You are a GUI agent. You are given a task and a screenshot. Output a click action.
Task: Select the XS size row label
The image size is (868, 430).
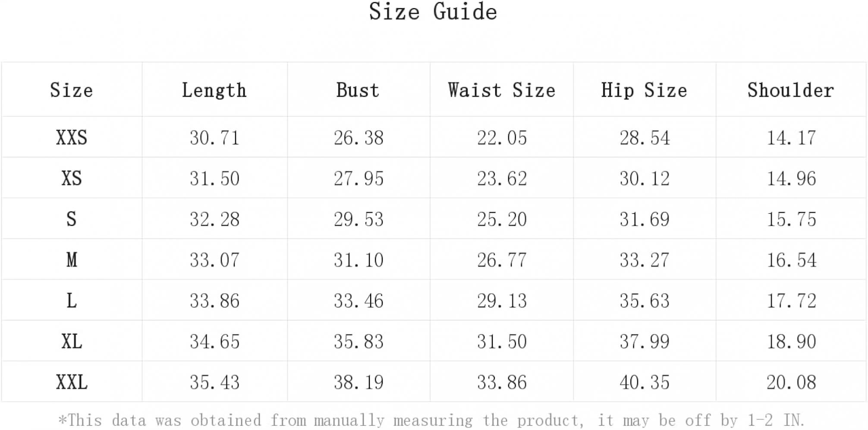pos(72,178)
